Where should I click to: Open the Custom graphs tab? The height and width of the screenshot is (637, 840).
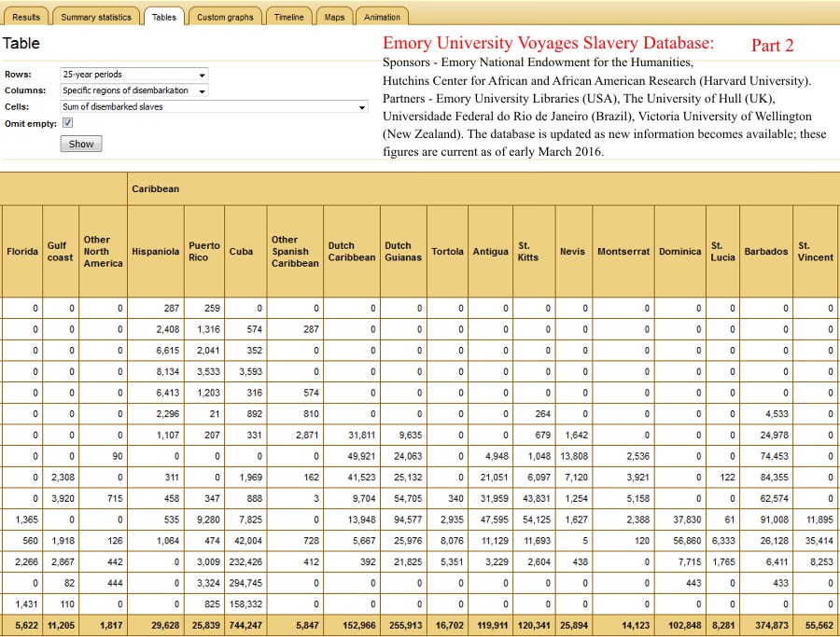coord(225,17)
